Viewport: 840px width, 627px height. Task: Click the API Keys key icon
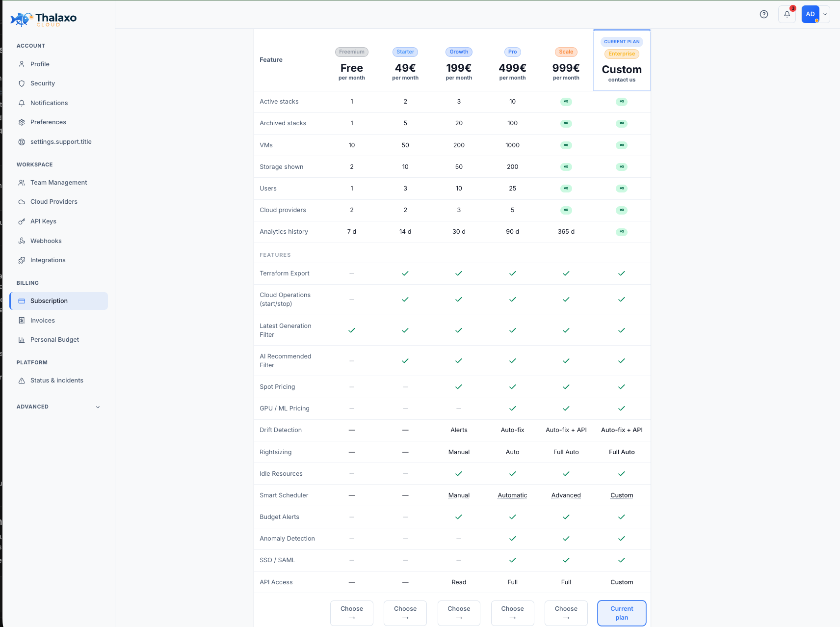click(22, 221)
